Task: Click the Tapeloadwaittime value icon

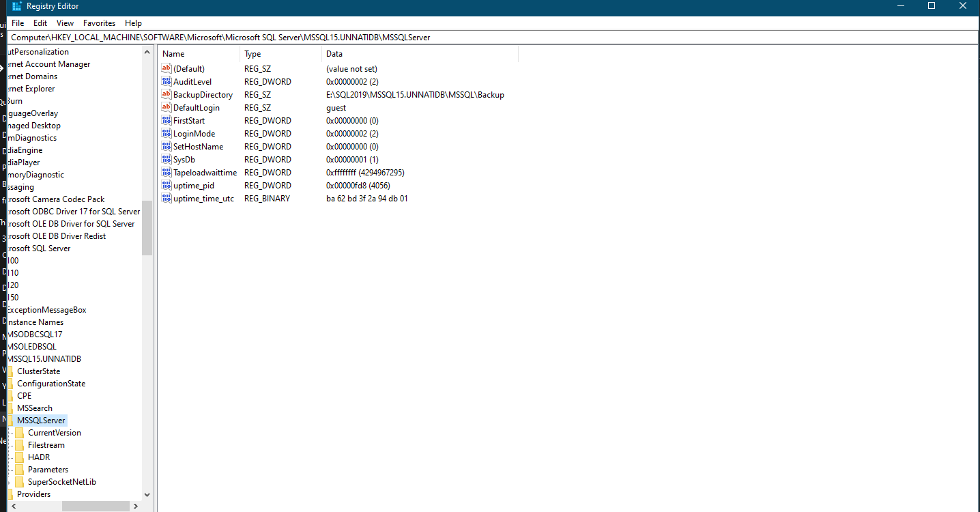Action: [167, 172]
